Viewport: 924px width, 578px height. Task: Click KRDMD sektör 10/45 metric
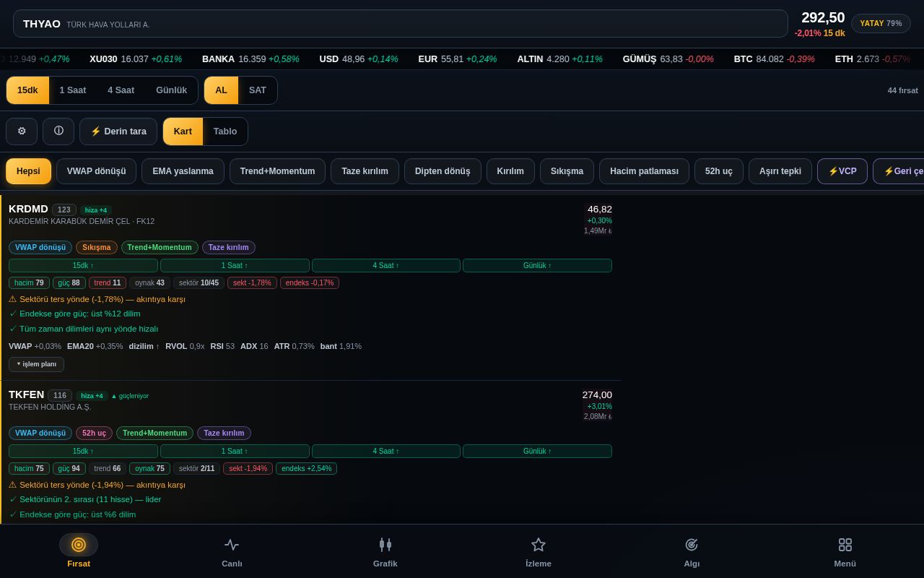199,282
